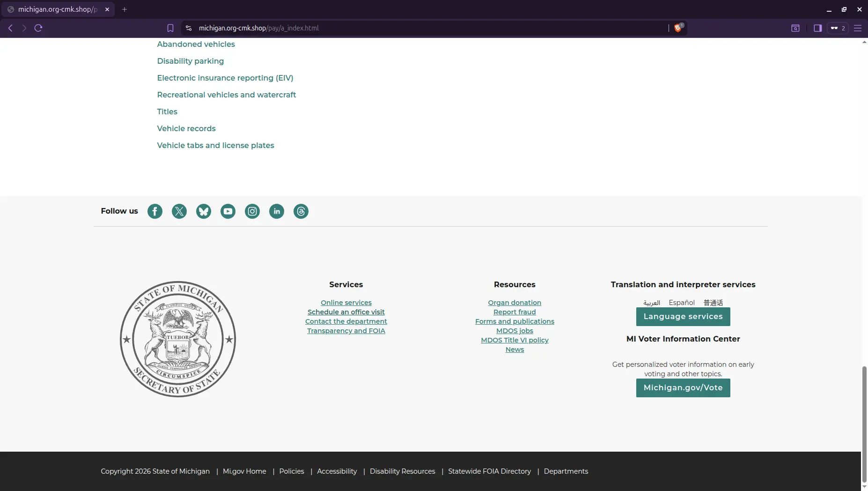Open the Brave Shields icon in the address bar
868x491 pixels.
pyautogui.click(x=678, y=28)
